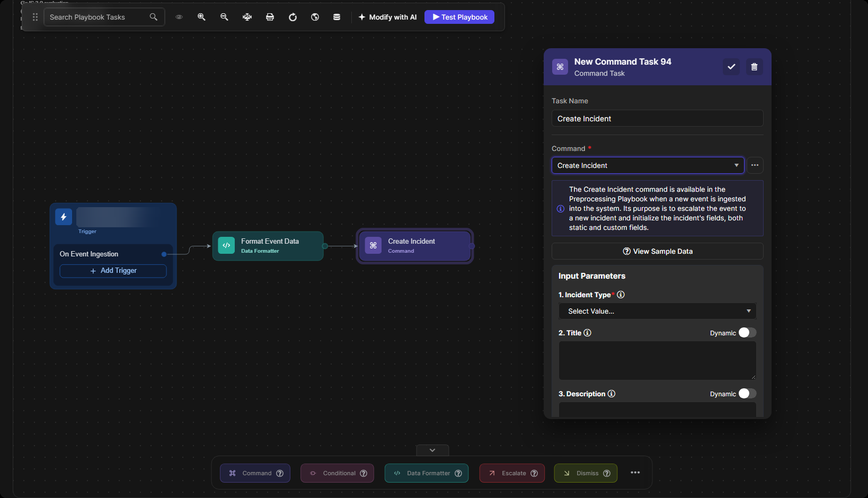Open more task types ellipsis in palette
868x498 pixels.
coord(635,473)
